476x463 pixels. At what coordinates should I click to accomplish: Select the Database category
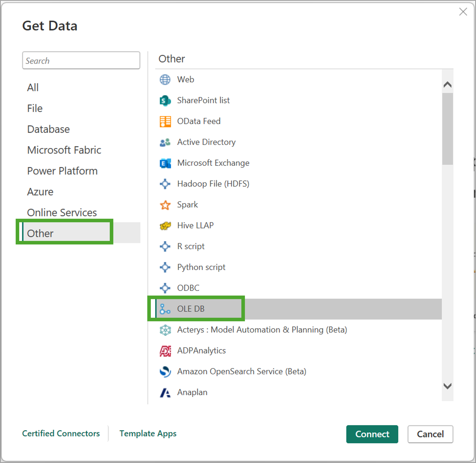click(x=49, y=129)
